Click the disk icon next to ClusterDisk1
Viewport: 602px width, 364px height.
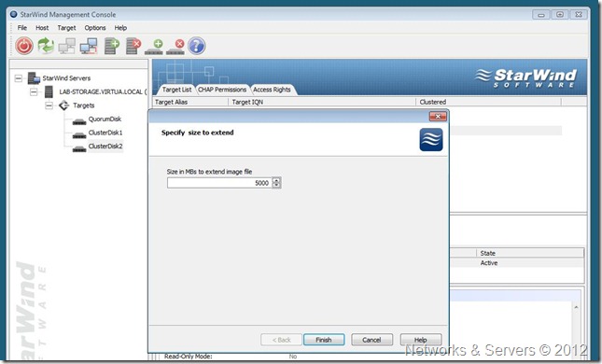(79, 135)
